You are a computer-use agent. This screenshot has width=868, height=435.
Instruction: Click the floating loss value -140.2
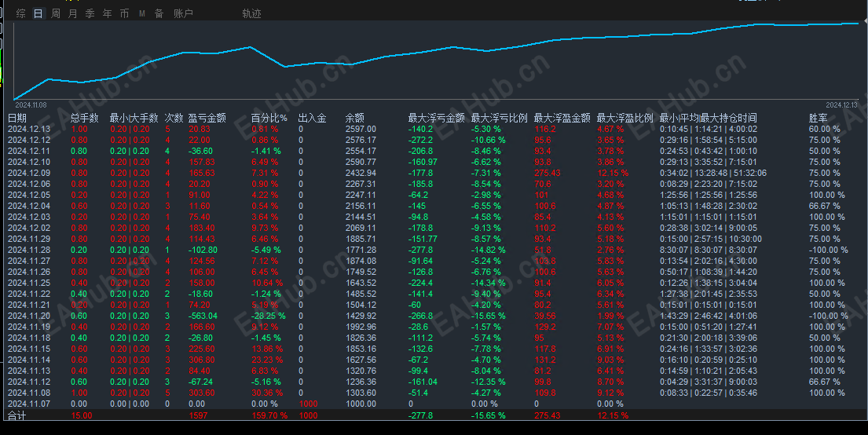pyautogui.click(x=421, y=129)
